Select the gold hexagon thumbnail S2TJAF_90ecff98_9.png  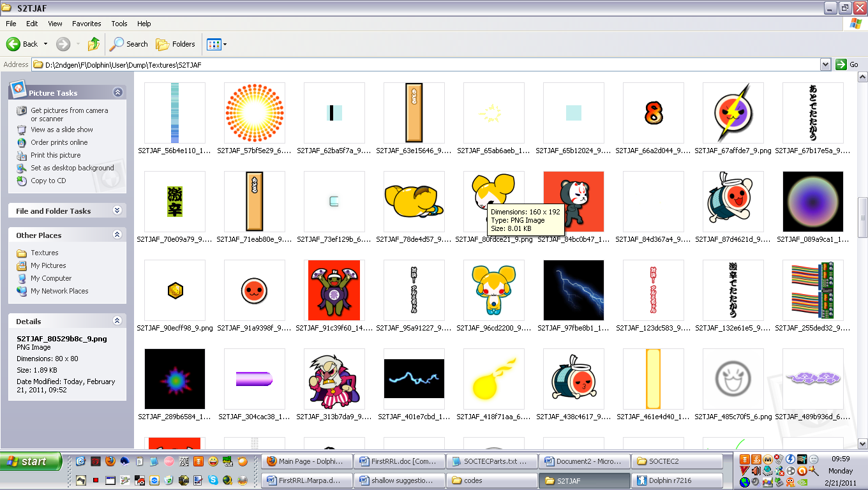click(175, 290)
